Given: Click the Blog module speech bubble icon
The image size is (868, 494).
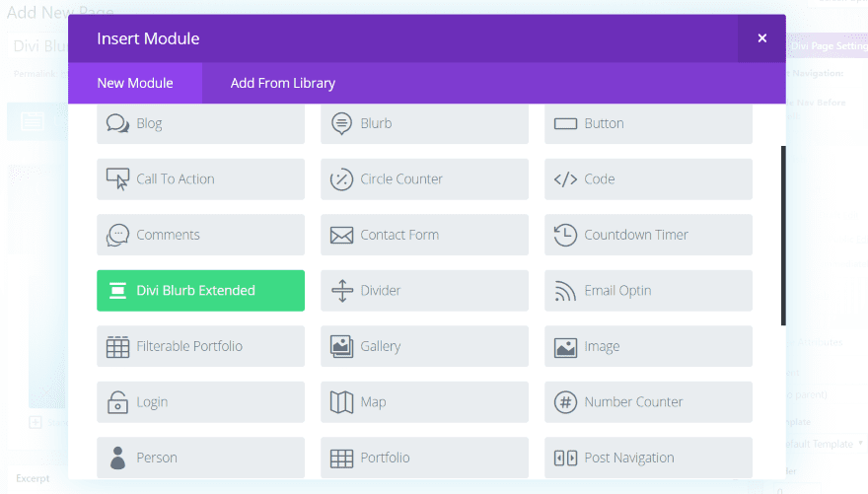Looking at the screenshot, I should click(118, 123).
